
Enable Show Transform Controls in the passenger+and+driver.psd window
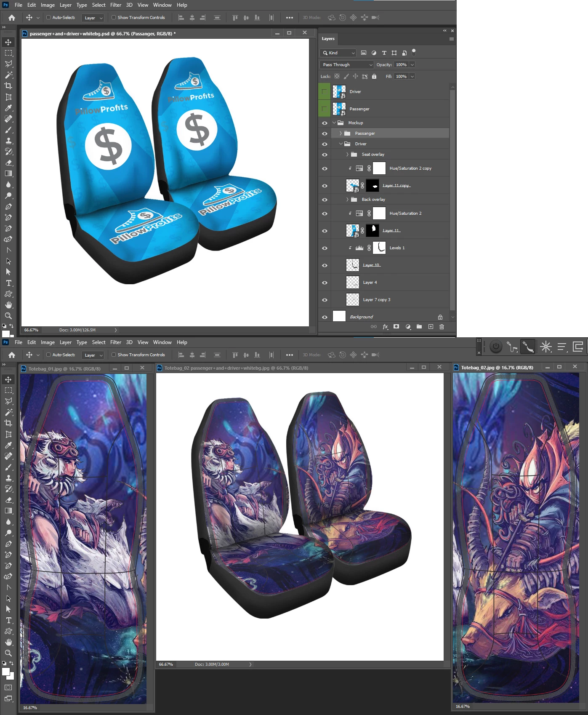114,17
